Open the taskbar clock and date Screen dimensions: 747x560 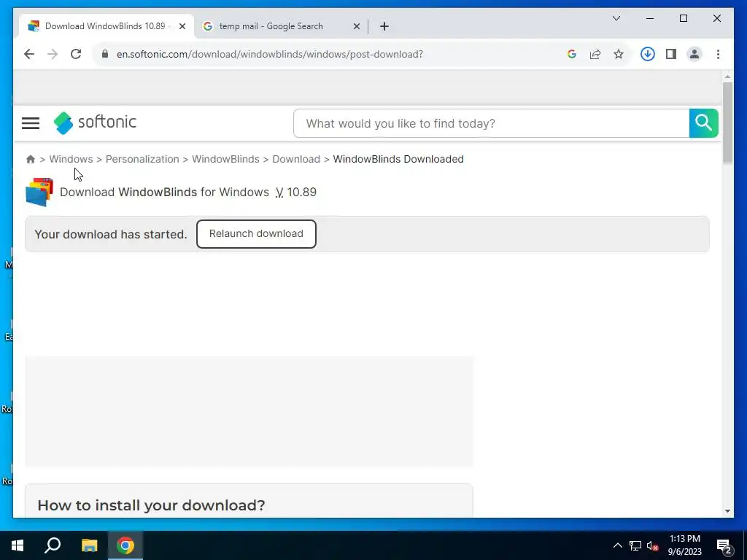[684, 545]
